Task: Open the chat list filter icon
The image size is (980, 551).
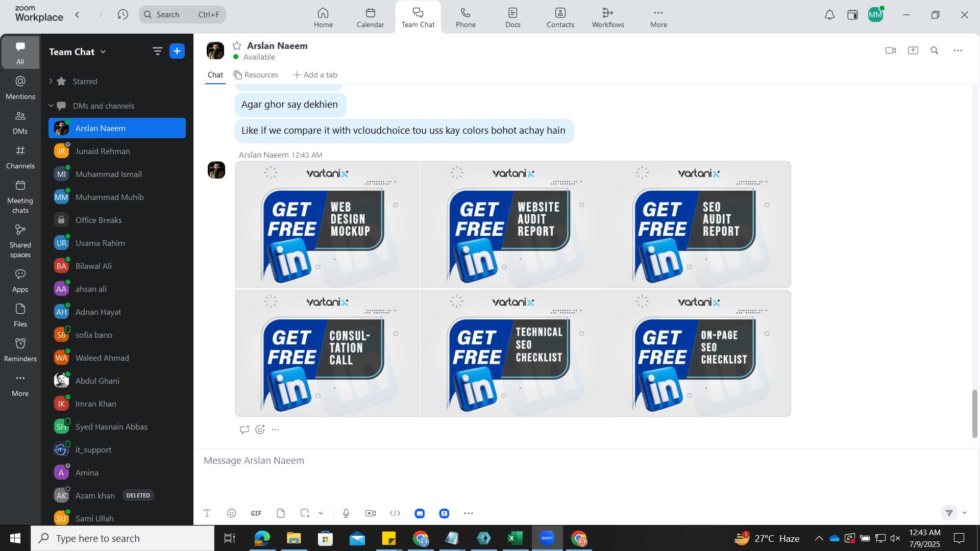Action: [x=157, y=51]
